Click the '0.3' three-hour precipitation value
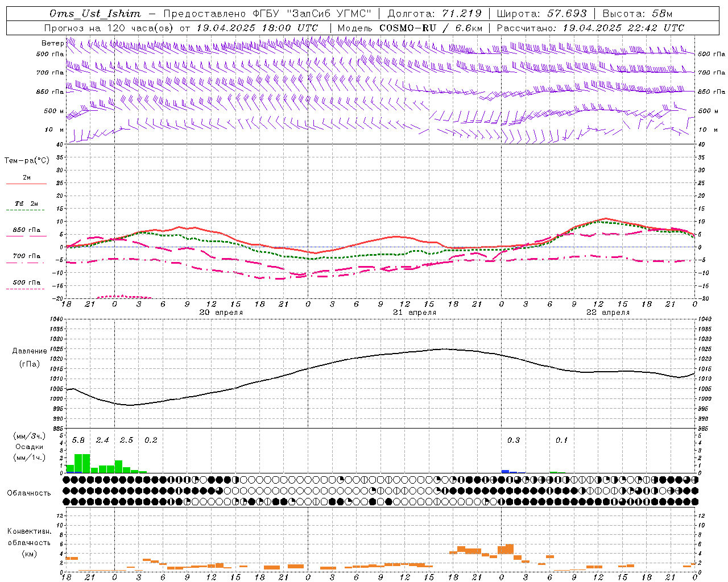The width and height of the screenshot is (728, 582). [514, 440]
